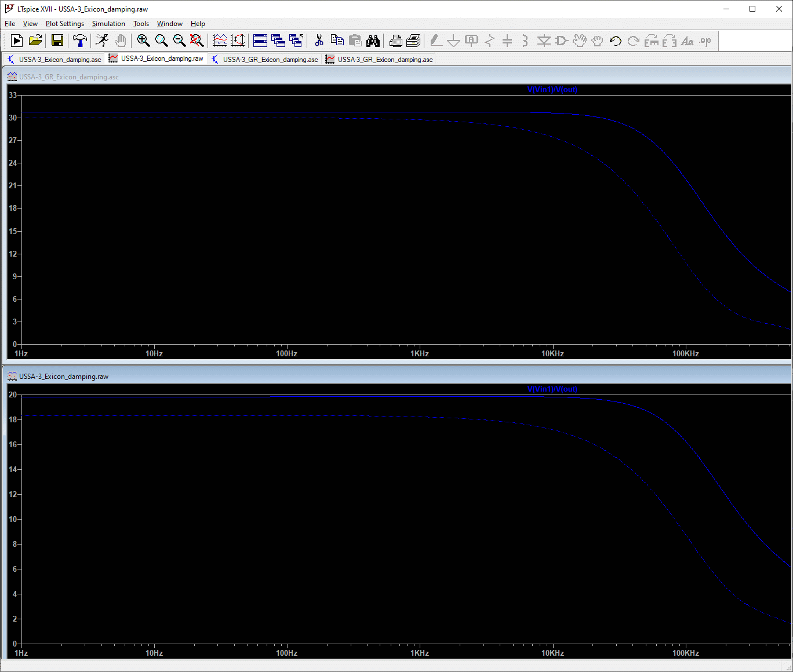Viewport: 793px width, 672px height.
Task: Click the SPICE directive '.op' icon
Action: click(x=705, y=41)
